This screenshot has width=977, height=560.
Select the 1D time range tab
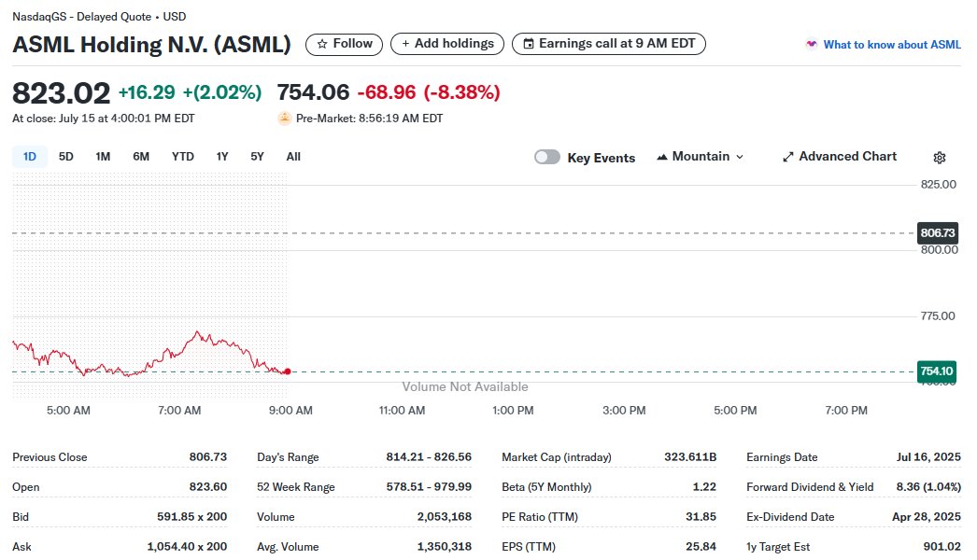tap(29, 157)
